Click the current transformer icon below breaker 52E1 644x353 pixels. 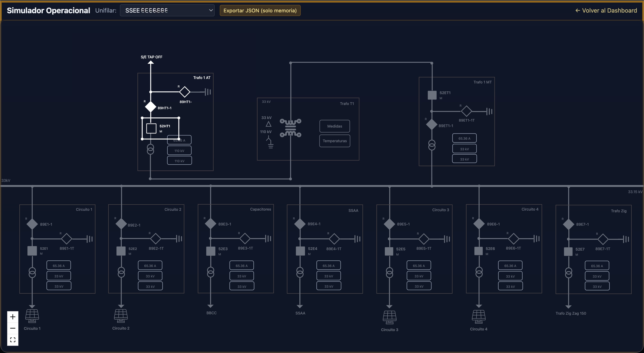pyautogui.click(x=32, y=272)
